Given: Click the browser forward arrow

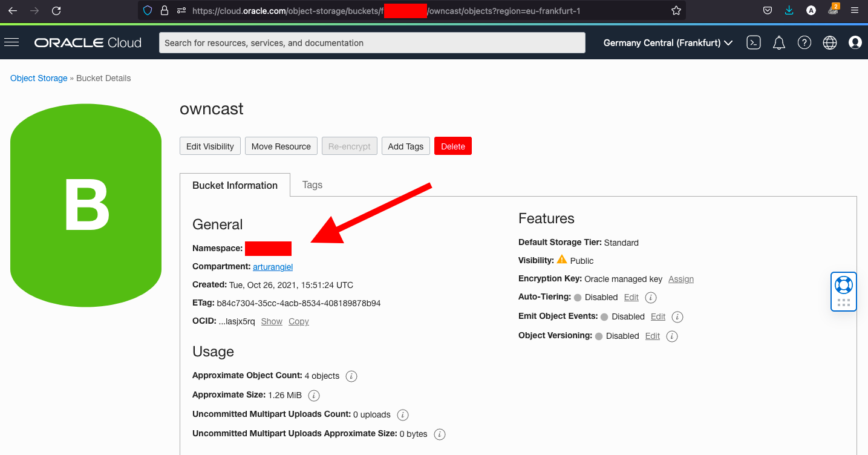Looking at the screenshot, I should (x=34, y=11).
